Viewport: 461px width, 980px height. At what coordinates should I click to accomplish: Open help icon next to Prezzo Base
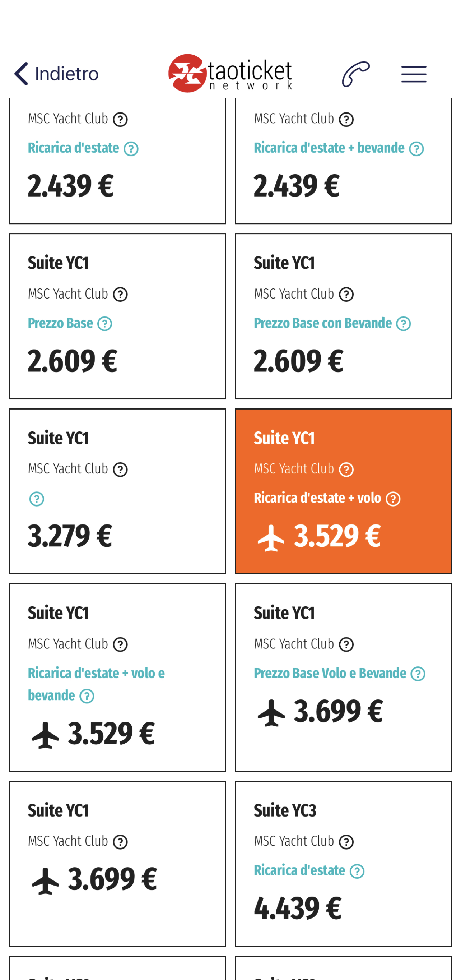(x=104, y=324)
